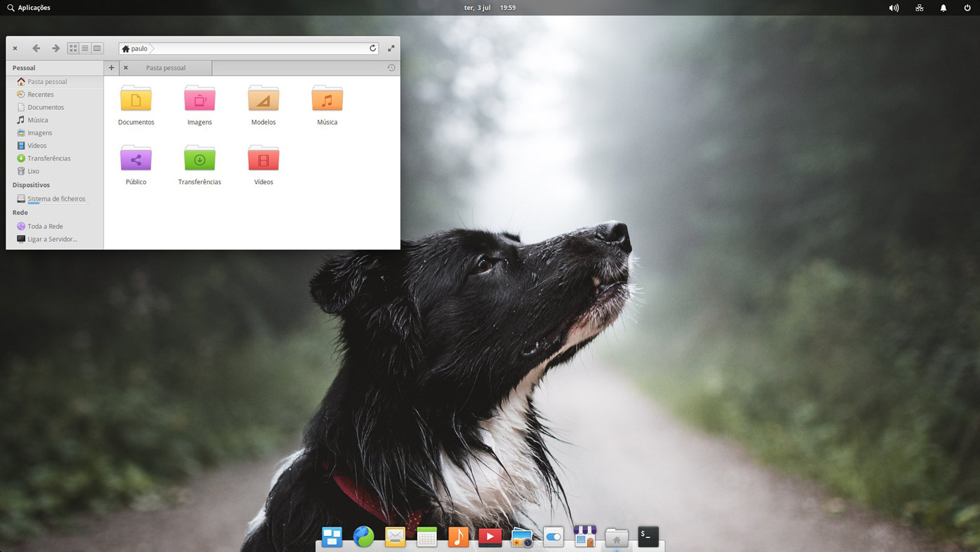Open the Aplicações launcher menu
980x552 pixels.
coord(29,8)
